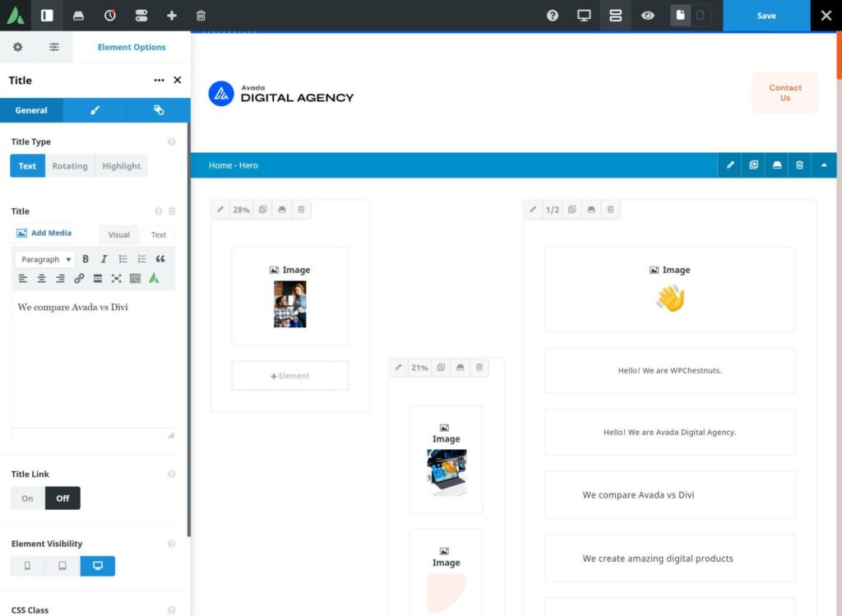Insert a bulleted list
Viewport: 842px width, 616px height.
click(123, 259)
